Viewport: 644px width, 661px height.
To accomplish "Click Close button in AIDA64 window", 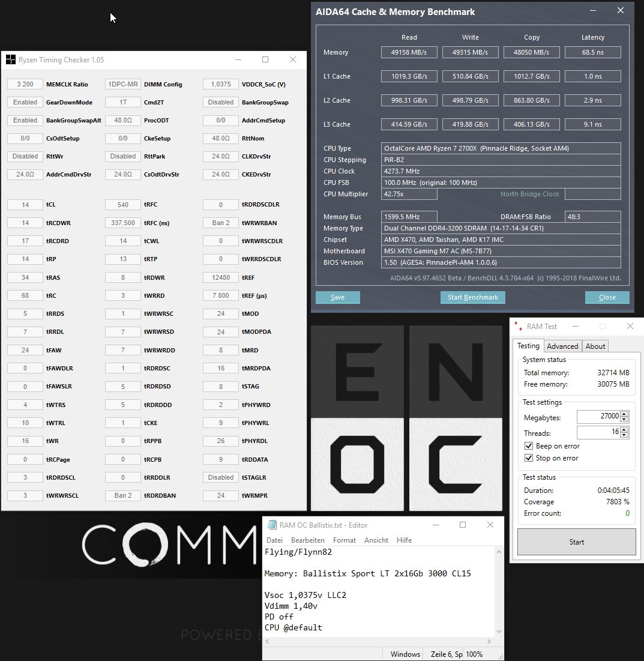I will tap(607, 297).
